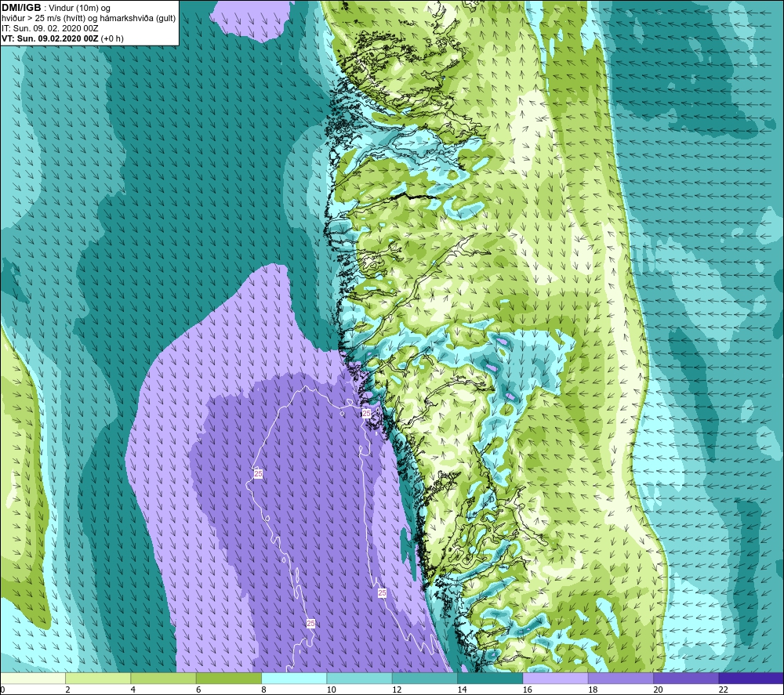784x695 pixels.
Task: Click the "IT: Sun. 09. 02. 2020 00Z" line
Action: [x=50, y=28]
